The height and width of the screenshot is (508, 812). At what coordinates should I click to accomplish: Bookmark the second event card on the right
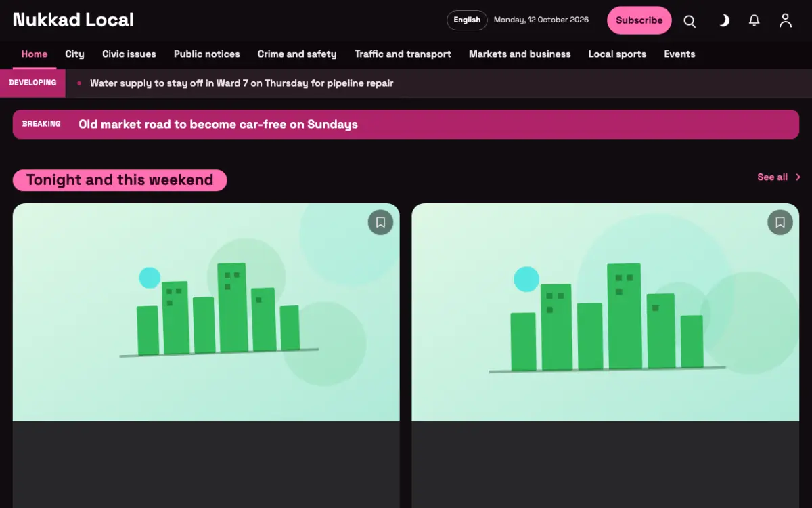tap(780, 222)
